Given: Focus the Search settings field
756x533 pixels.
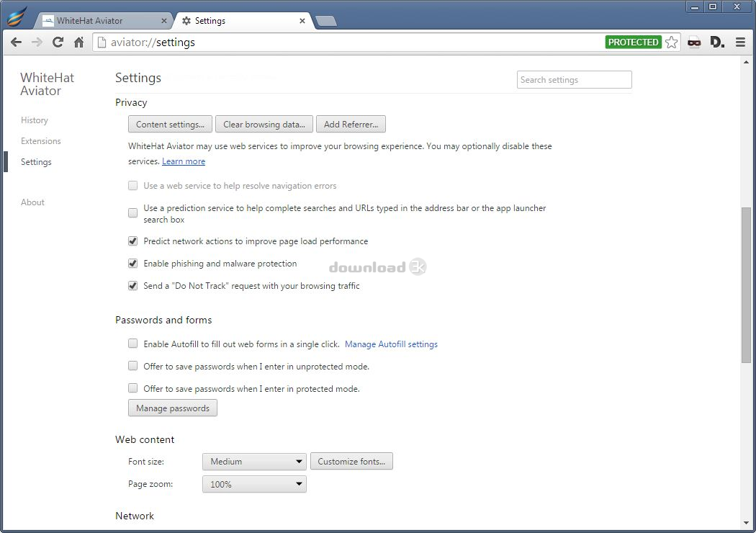Looking at the screenshot, I should tap(575, 79).
